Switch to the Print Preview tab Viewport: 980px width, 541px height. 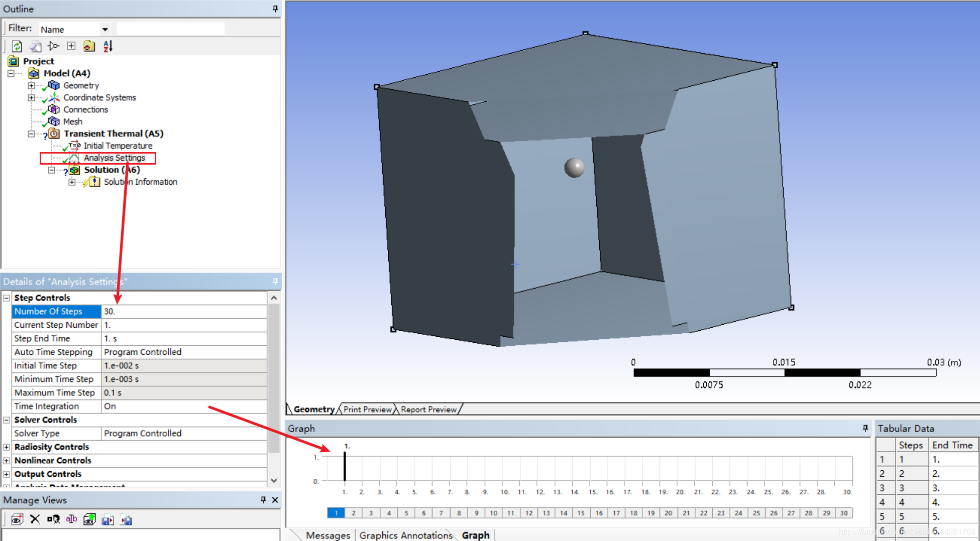point(367,410)
